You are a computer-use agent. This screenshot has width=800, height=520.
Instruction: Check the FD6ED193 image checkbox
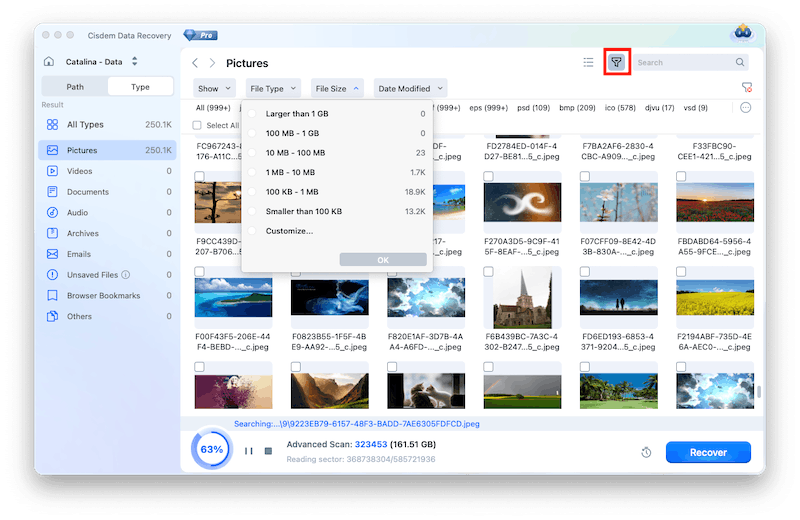click(585, 271)
